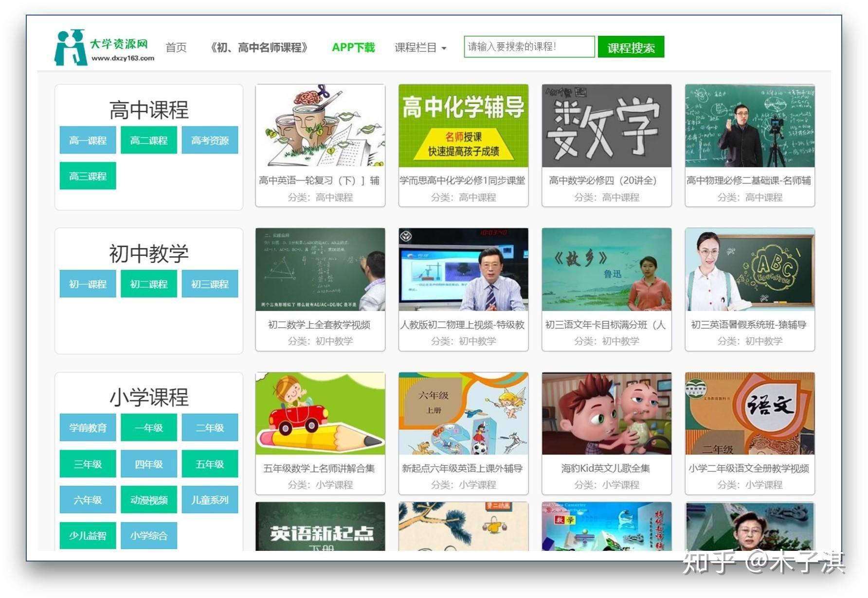Open the 人教版初二物理 video thumbnail

coord(463,269)
